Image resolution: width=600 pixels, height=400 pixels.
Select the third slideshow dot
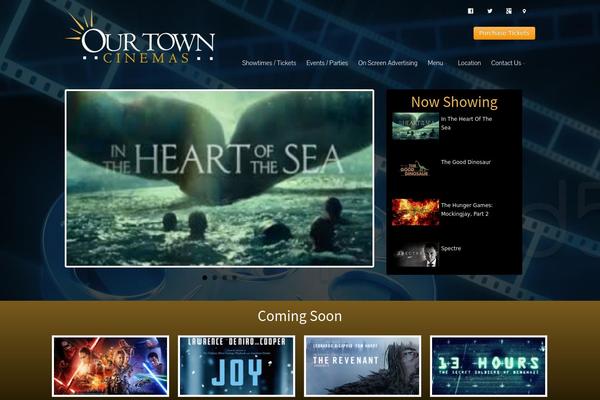tap(225, 278)
